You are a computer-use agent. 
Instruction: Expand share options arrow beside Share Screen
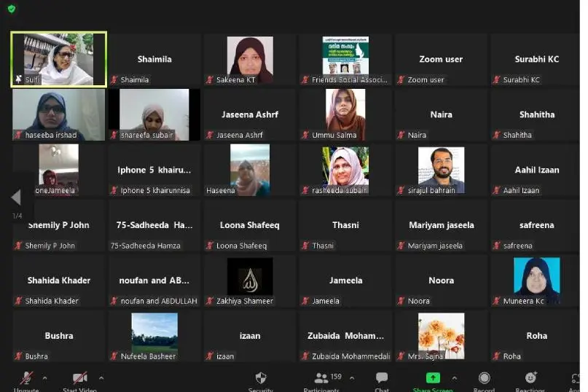point(455,378)
